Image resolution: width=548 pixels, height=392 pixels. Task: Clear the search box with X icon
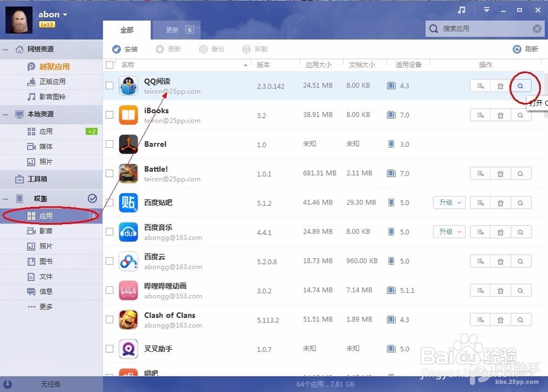tap(537, 28)
